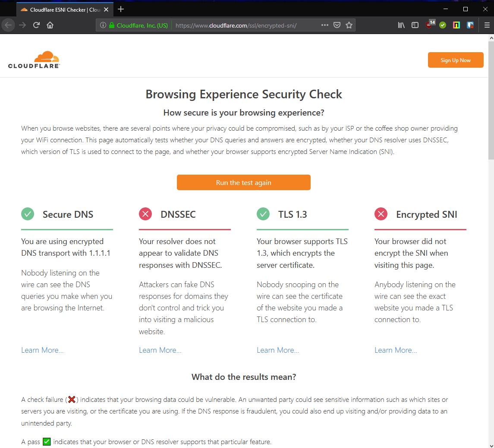Go to the Firefox home page
Viewport: 494px width, 448px height.
click(50, 25)
